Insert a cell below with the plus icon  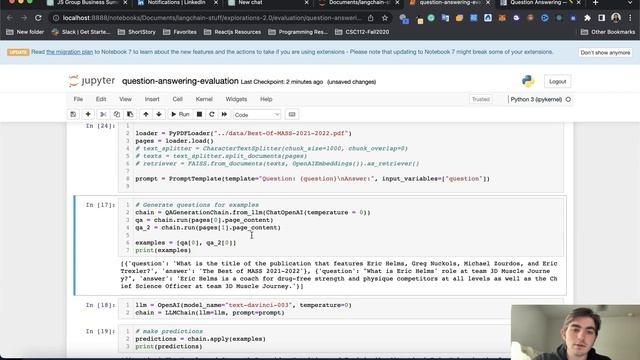(x=88, y=115)
